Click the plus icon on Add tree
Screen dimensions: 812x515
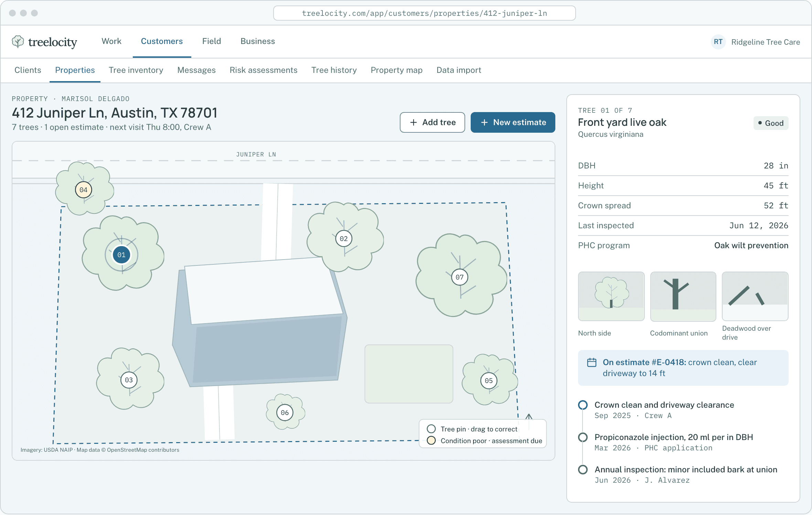414,122
